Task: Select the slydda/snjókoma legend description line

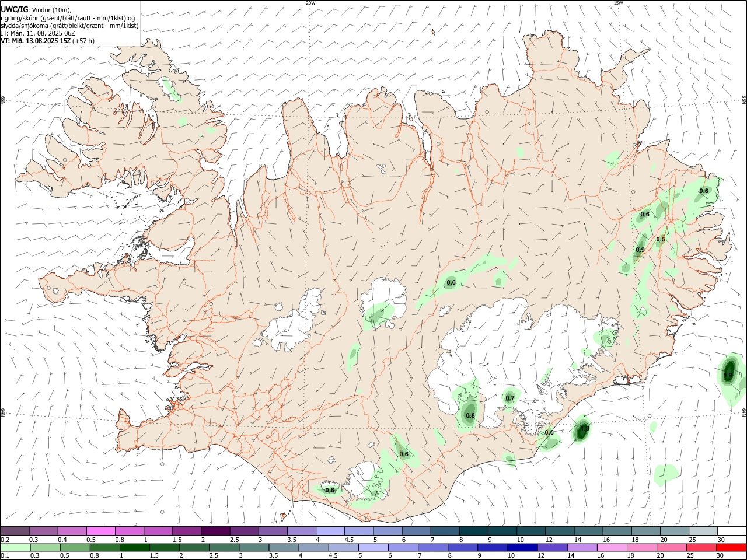Action: tap(69, 26)
